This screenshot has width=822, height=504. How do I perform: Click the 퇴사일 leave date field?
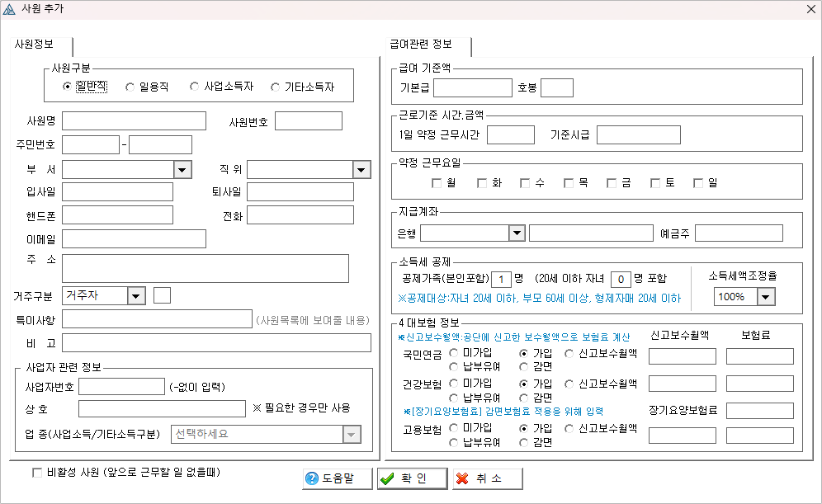point(300,191)
